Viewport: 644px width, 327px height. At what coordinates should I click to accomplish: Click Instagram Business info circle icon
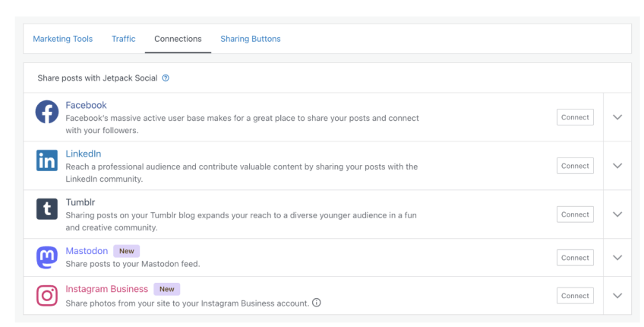(316, 303)
